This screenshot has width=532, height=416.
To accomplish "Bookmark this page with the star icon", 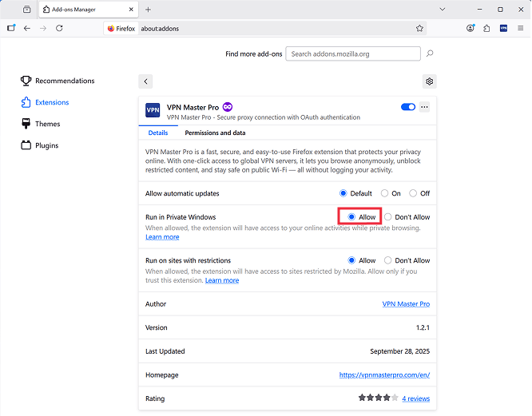I will 419,29.
